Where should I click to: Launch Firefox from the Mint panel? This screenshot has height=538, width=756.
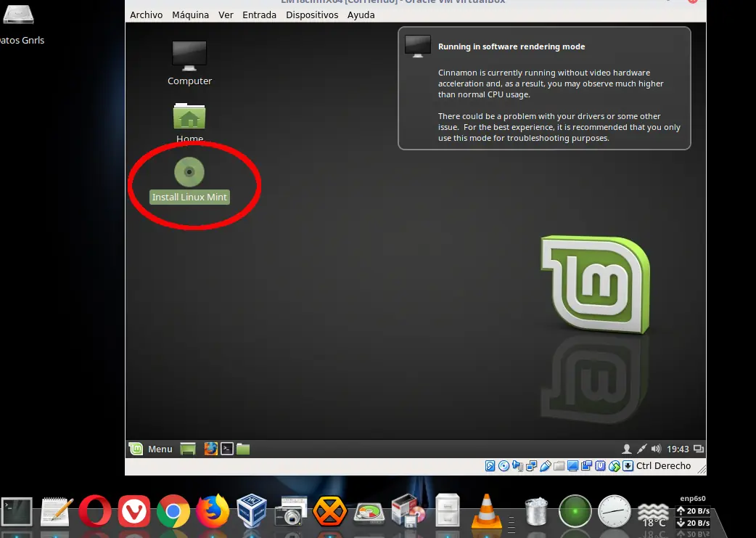[x=210, y=449]
